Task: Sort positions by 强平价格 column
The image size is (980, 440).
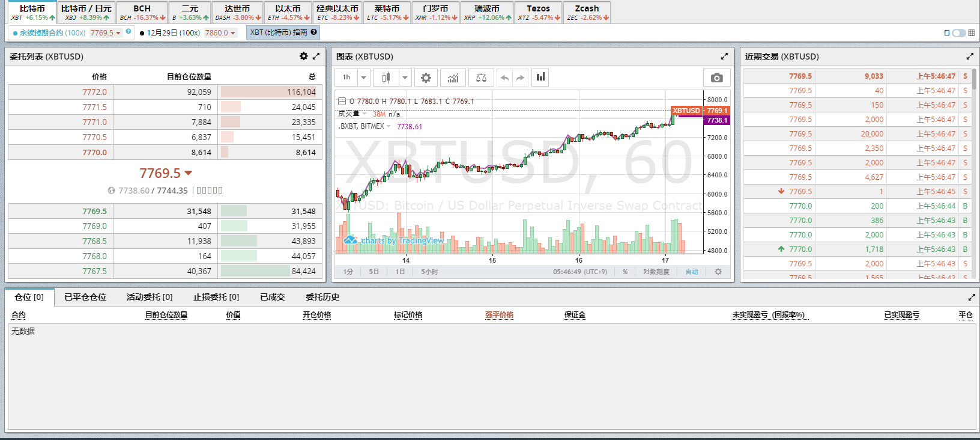Action: coord(499,315)
